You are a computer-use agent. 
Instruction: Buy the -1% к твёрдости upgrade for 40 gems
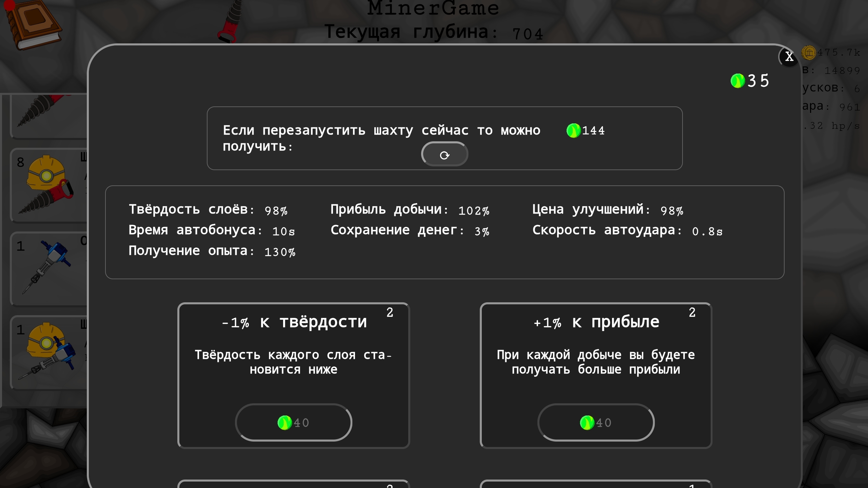294,422
